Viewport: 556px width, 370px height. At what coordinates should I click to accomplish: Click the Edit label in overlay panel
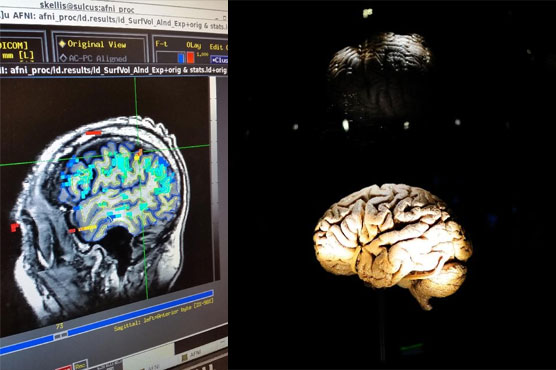click(x=216, y=47)
